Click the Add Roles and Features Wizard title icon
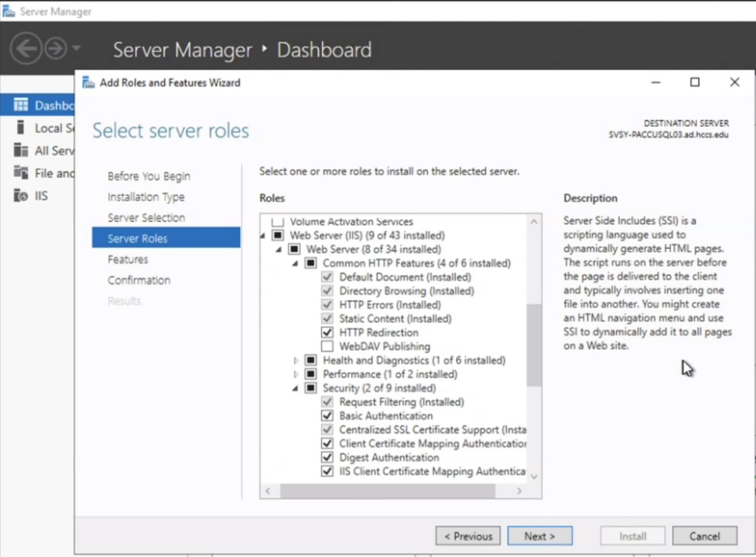The image size is (756, 557). (88, 83)
